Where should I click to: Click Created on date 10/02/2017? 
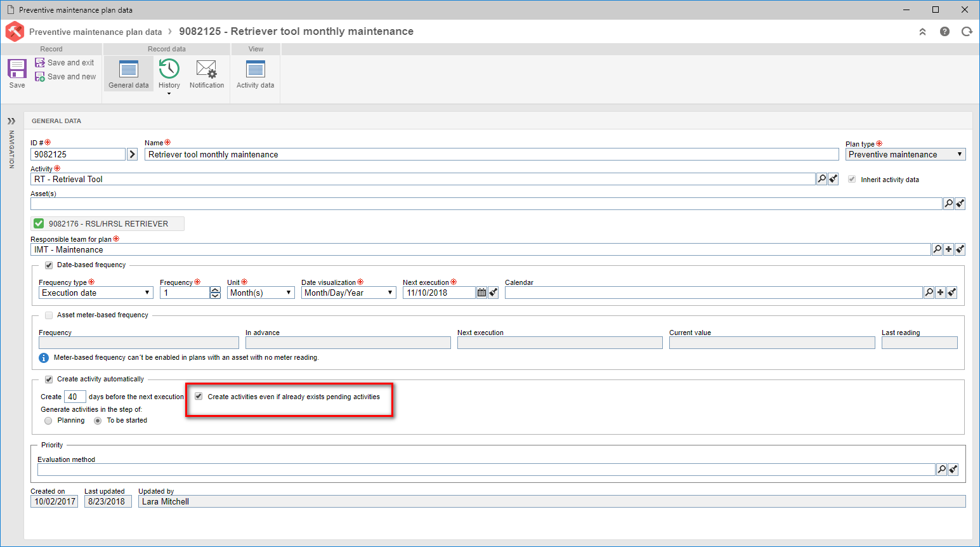pos(55,501)
